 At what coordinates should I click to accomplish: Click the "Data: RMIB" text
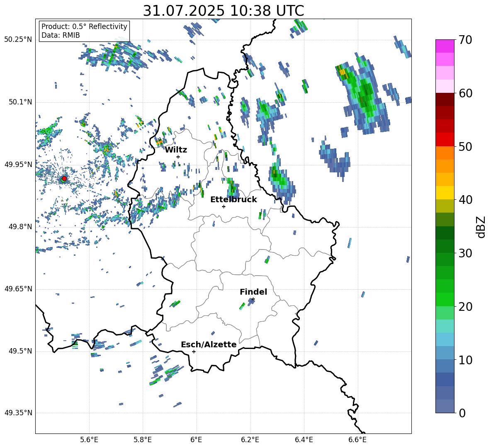click(x=61, y=35)
